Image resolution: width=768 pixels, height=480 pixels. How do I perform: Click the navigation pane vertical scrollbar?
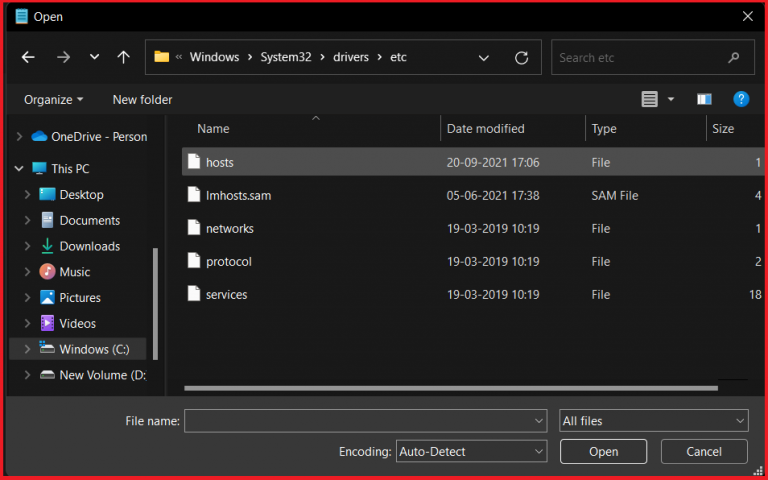pos(155,304)
